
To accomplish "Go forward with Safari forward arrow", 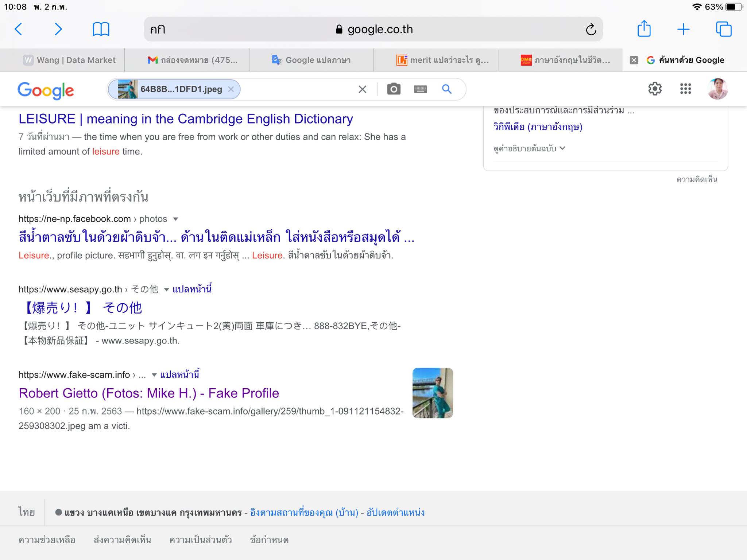I will 58,29.
